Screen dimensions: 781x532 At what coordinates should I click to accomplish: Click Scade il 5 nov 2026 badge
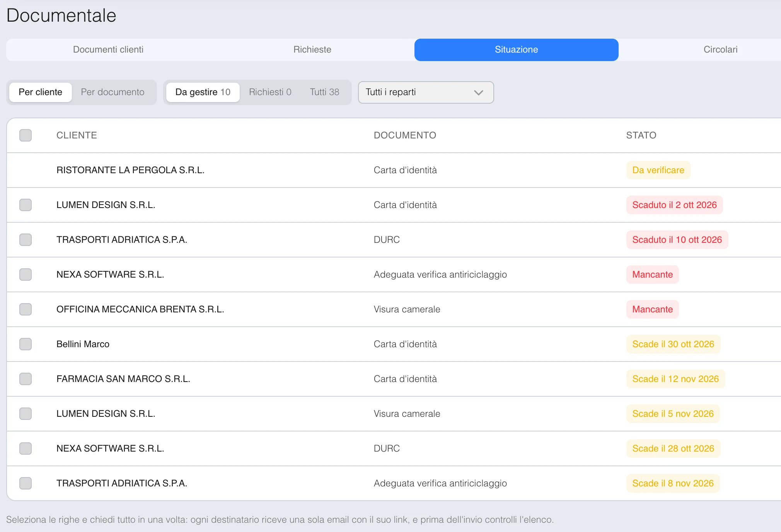pyautogui.click(x=673, y=414)
